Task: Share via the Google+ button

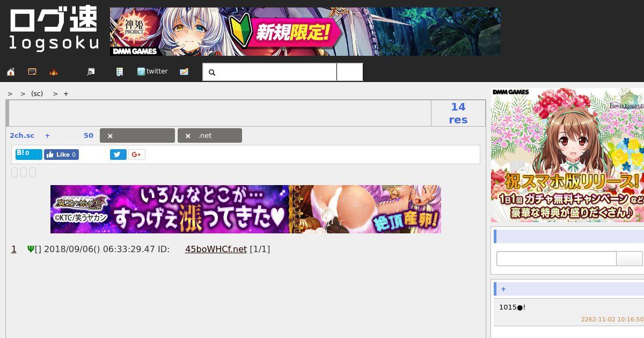Action: click(137, 155)
